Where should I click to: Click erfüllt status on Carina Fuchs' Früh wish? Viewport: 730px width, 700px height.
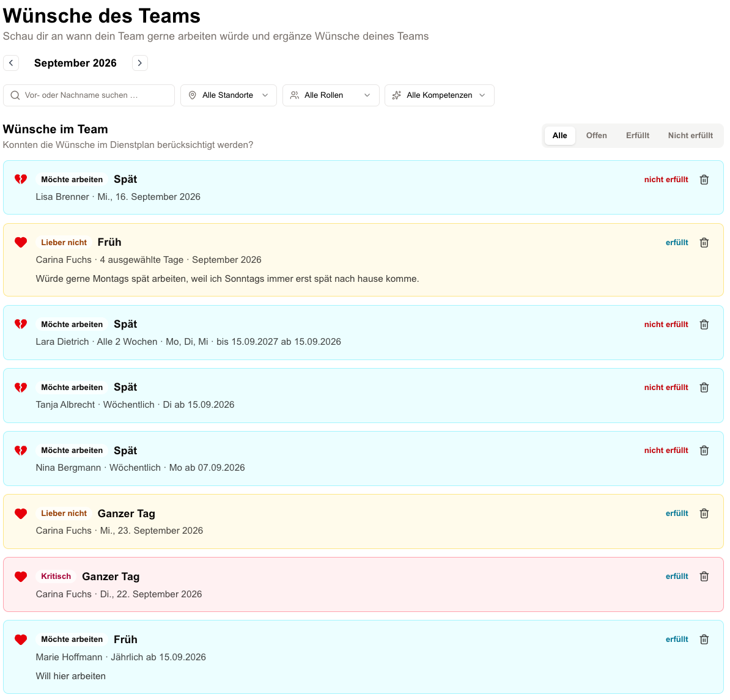[x=676, y=243]
